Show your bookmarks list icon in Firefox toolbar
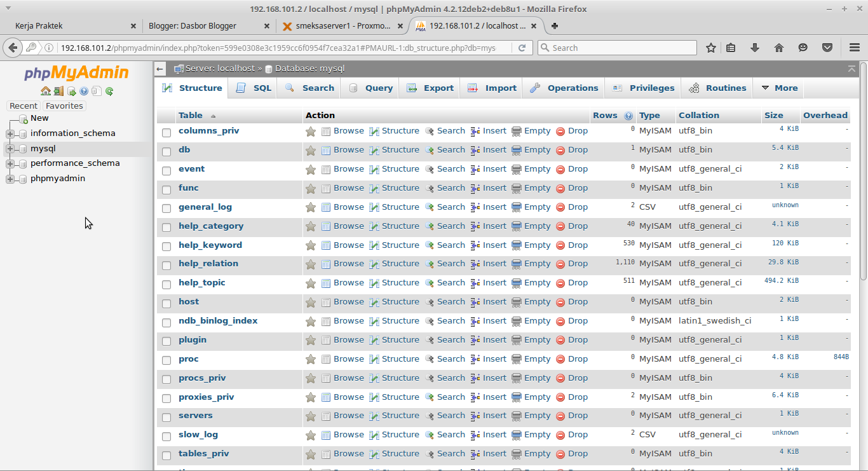 tap(731, 48)
